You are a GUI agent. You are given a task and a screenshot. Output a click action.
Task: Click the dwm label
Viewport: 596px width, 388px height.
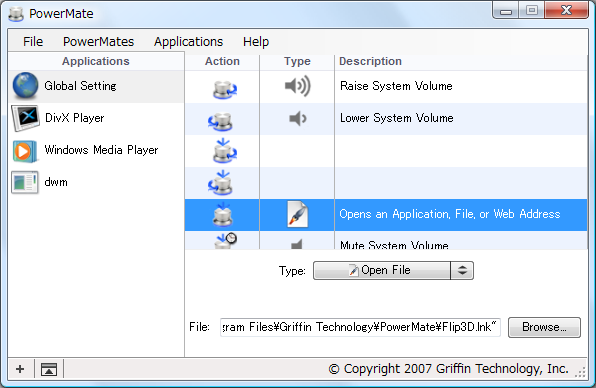(56, 182)
